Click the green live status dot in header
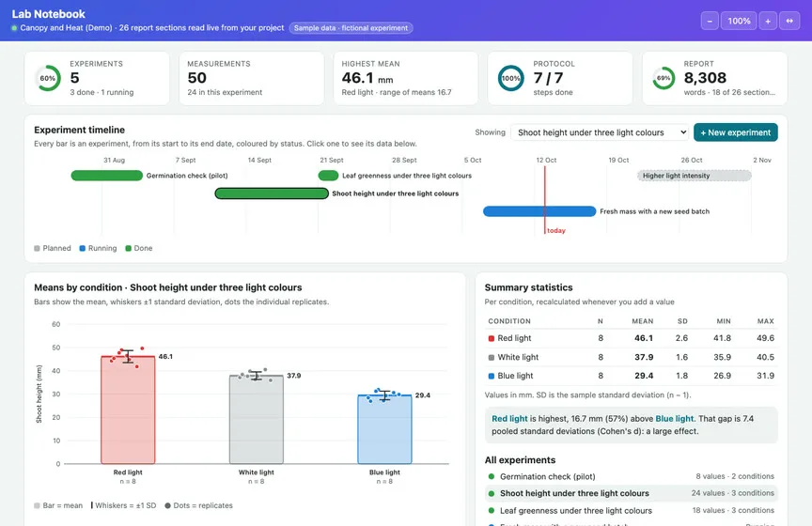812x526 pixels. (x=14, y=28)
